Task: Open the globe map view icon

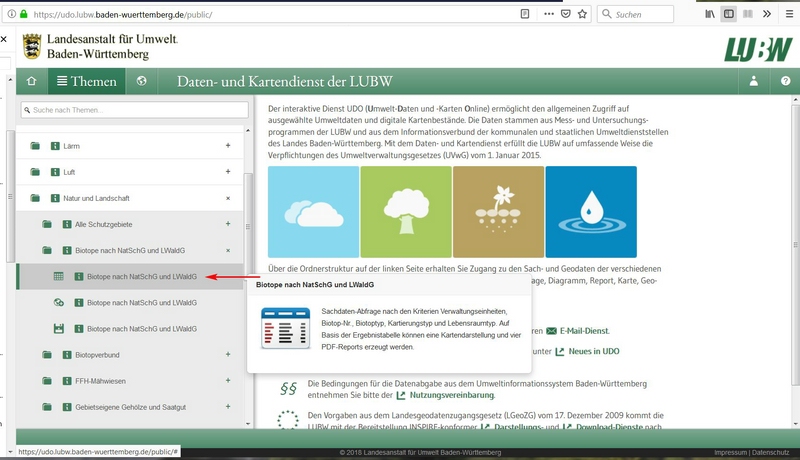Action: tap(142, 82)
